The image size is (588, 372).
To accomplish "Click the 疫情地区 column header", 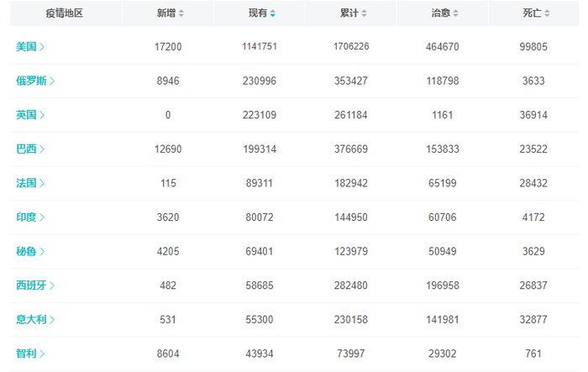I will (65, 13).
